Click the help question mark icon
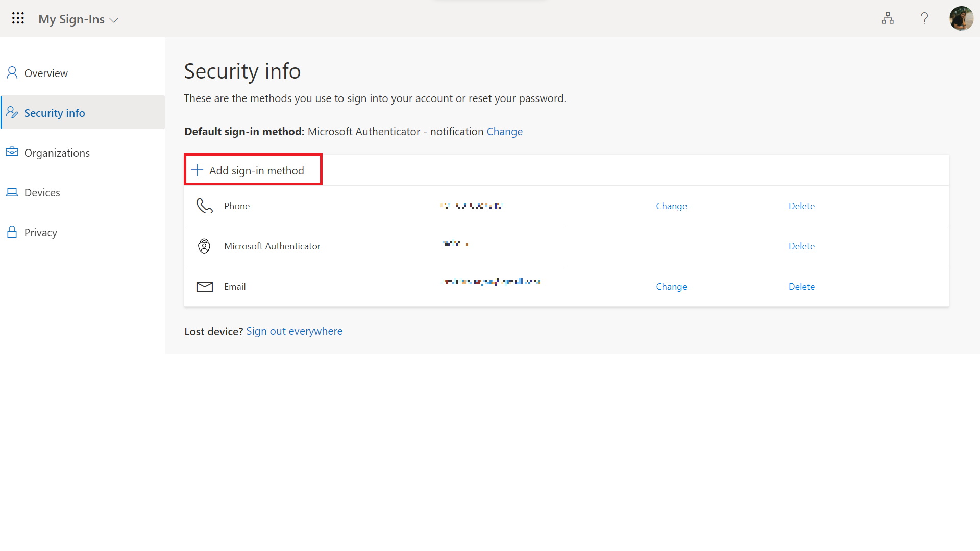Image resolution: width=980 pixels, height=551 pixels. point(924,18)
